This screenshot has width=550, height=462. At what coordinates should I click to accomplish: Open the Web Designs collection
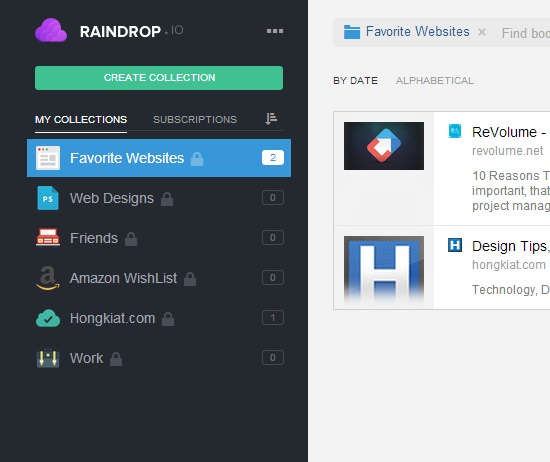tap(159, 198)
